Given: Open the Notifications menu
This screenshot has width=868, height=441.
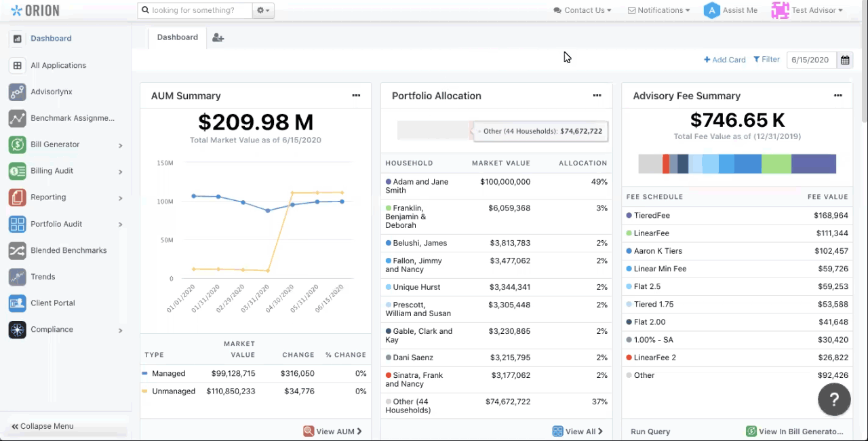Looking at the screenshot, I should (x=658, y=10).
